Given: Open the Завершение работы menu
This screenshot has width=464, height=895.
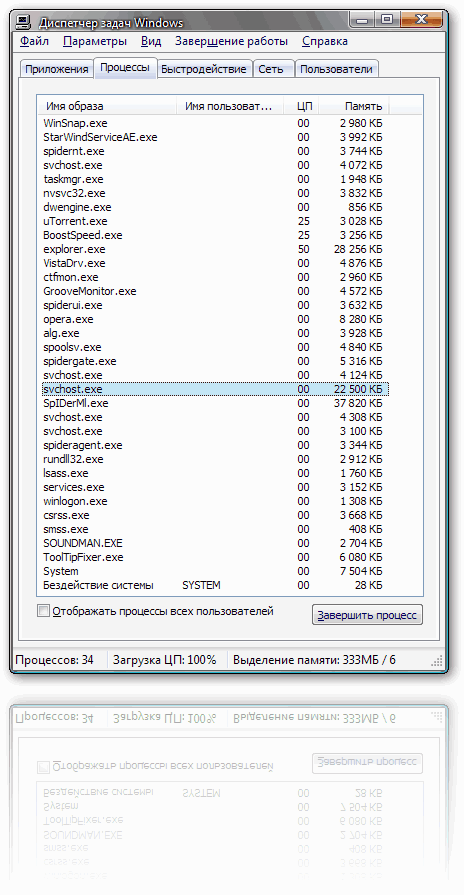Looking at the screenshot, I should point(231,42).
